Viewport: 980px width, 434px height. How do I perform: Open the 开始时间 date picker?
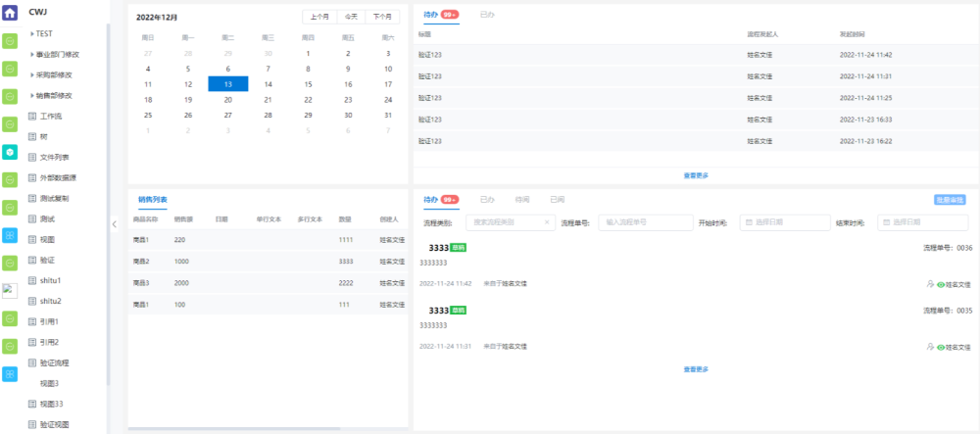[782, 222]
